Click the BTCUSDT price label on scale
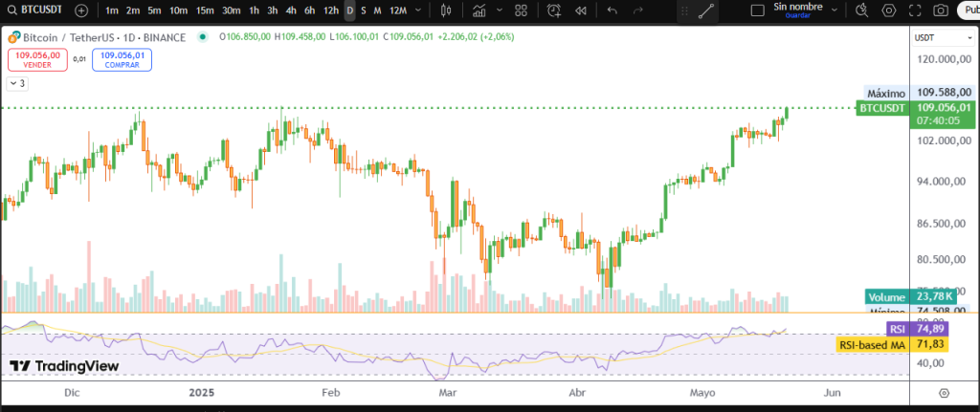This screenshot has width=980, height=412. point(881,108)
